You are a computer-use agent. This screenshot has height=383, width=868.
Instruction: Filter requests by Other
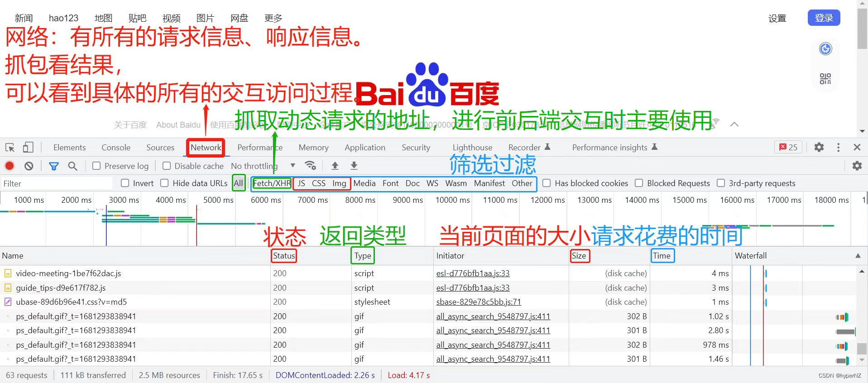click(522, 183)
